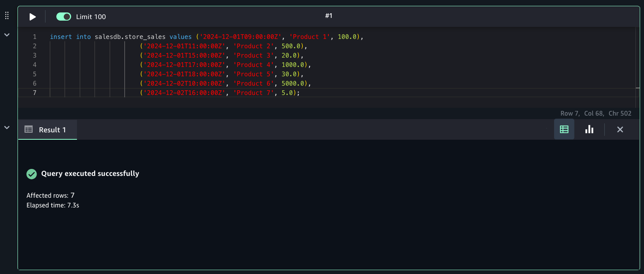Click the value 5.0 in line 7

(x=287, y=93)
